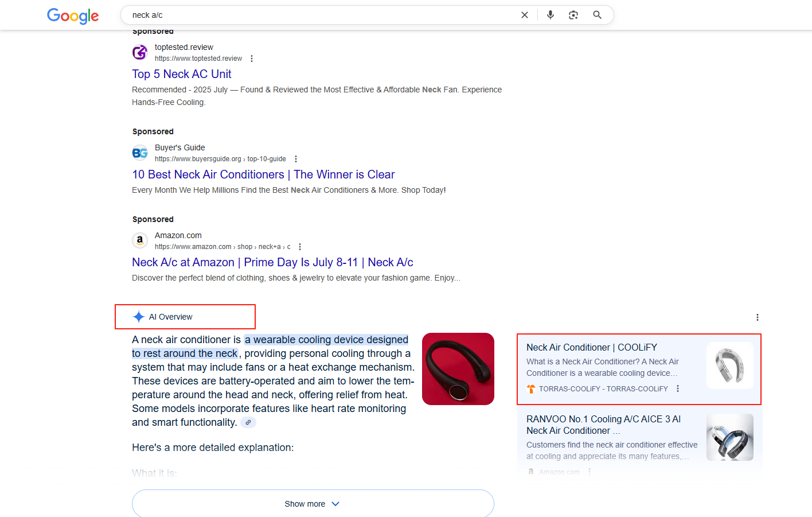Go to Google homepage via the Google logo
The width and height of the screenshot is (812, 517).
click(73, 16)
